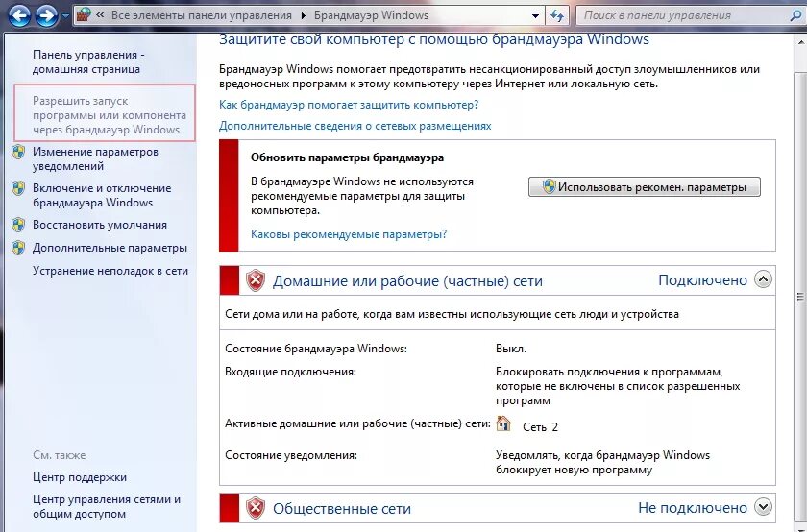807x532 pixels.
Task: Click shield icon beside 'Изменение параметров уведомлений'
Action: [x=18, y=152]
